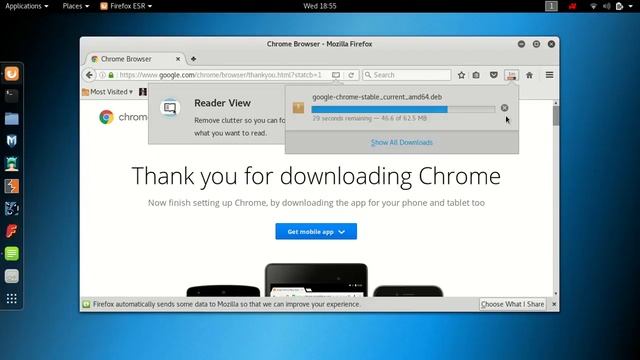
Task: Open the gray tweak tool dock icon
Action: pyautogui.click(x=11, y=276)
